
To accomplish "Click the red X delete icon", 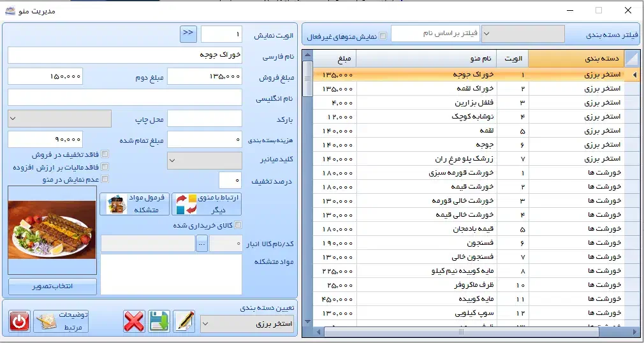I will (x=134, y=321).
